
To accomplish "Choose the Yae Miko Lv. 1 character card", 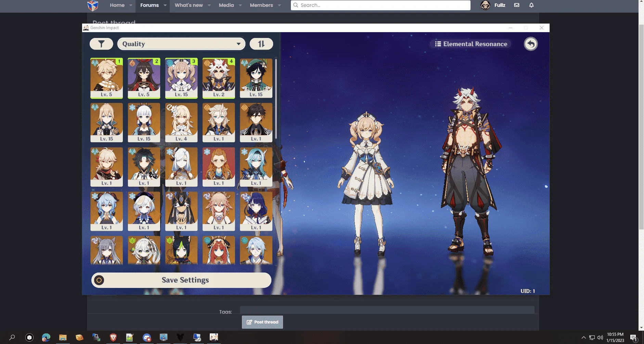I will pos(219,211).
